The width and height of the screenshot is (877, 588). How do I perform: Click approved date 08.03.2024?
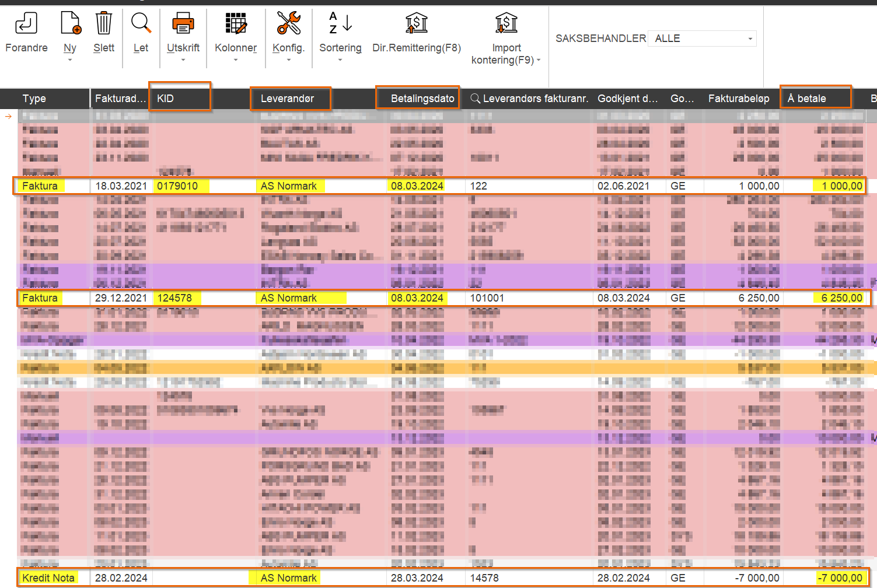click(x=623, y=298)
